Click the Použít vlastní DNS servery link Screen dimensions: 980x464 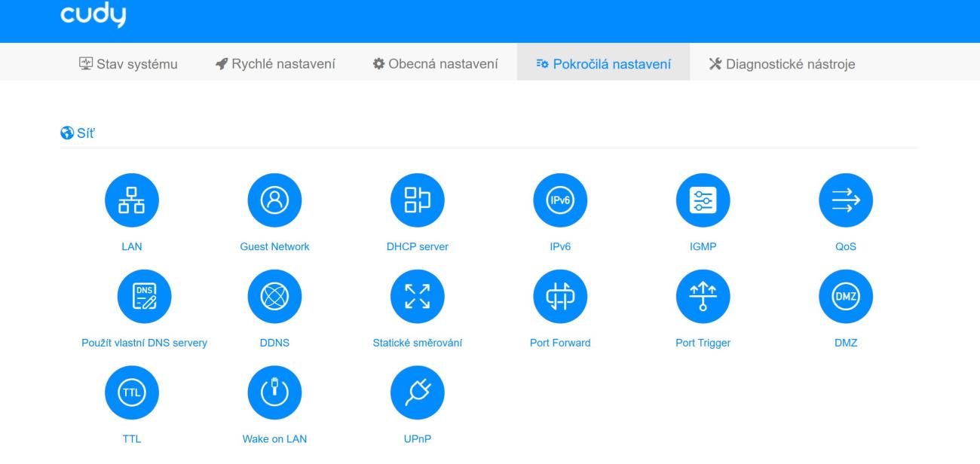coord(144,343)
